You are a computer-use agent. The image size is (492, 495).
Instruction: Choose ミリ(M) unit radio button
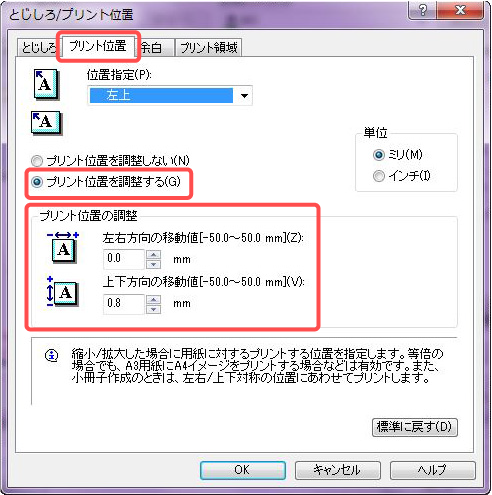[x=379, y=155]
